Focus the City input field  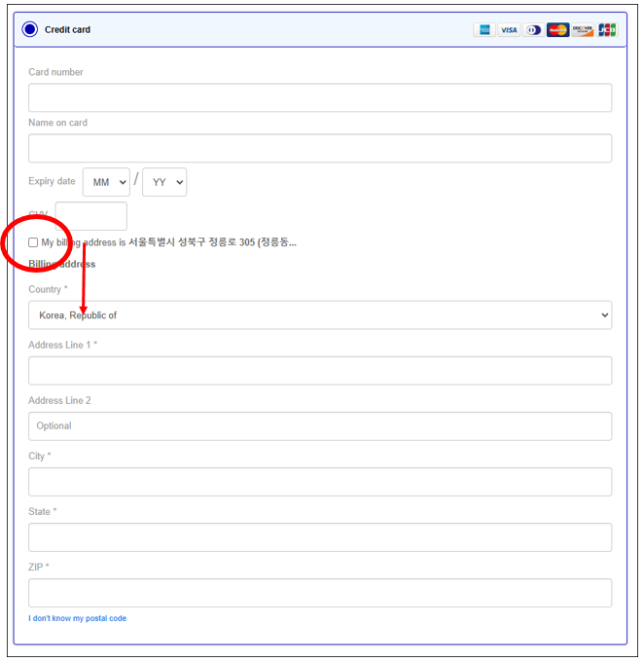coord(320,482)
